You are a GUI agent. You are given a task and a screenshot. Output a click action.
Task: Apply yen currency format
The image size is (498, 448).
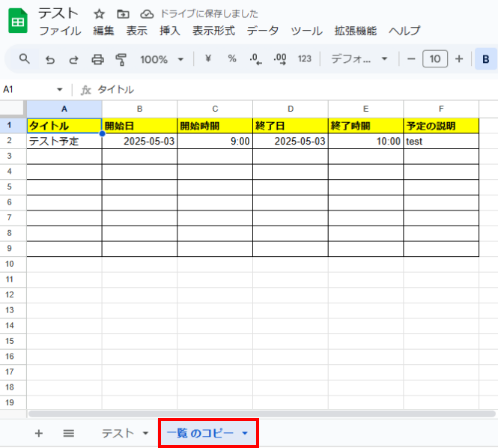coord(208,58)
